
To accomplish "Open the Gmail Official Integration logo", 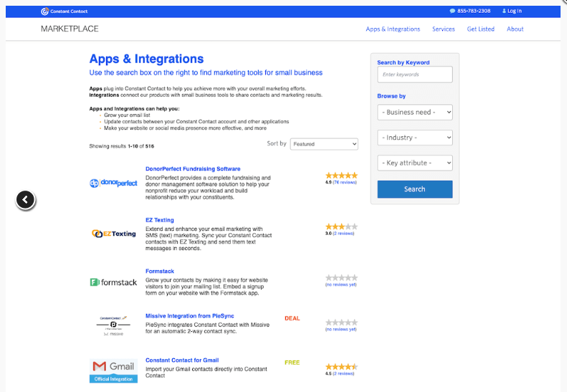I will tap(113, 371).
